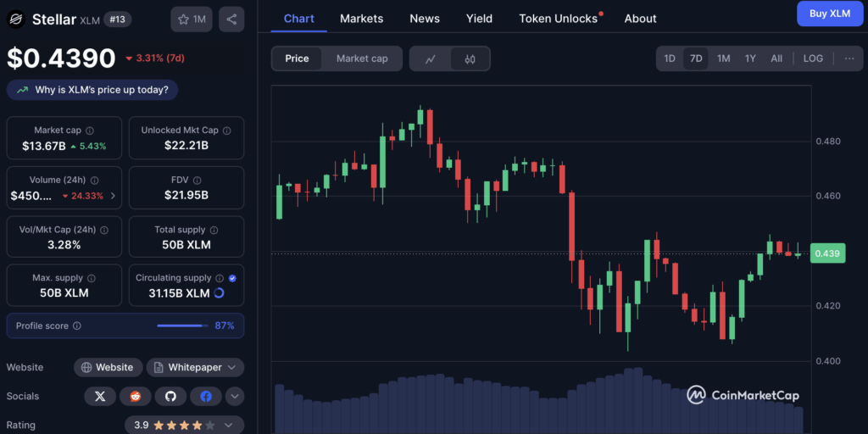868x434 pixels.
Task: Open the Reddit social link
Action: (x=136, y=397)
